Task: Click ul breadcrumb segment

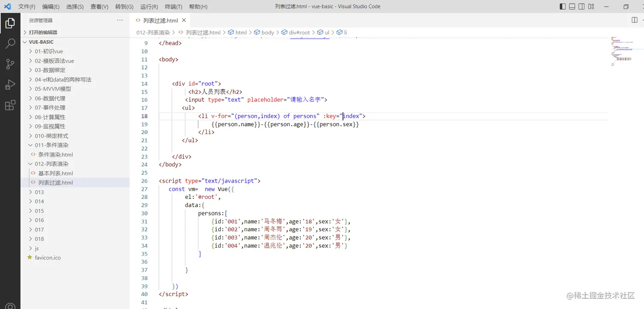Action: click(324, 32)
